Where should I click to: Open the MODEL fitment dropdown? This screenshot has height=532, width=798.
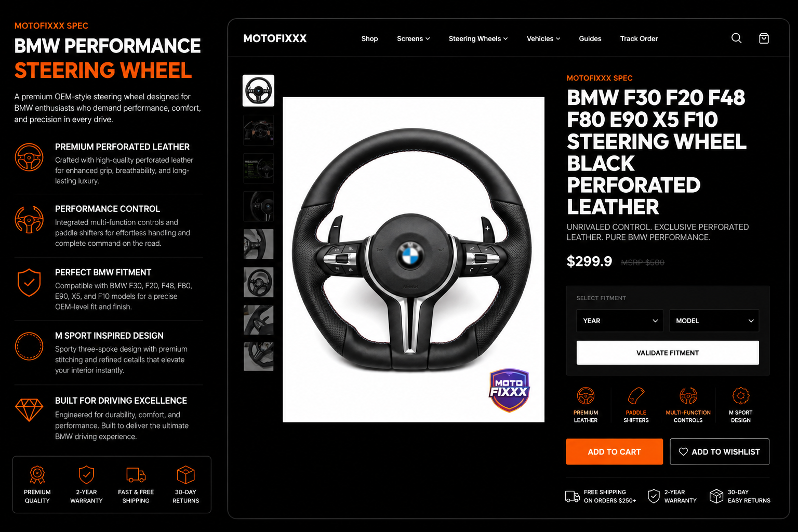(x=714, y=321)
